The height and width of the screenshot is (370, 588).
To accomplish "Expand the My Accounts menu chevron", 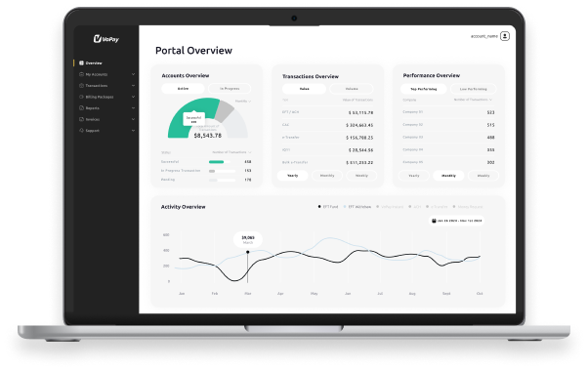I will 133,74.
